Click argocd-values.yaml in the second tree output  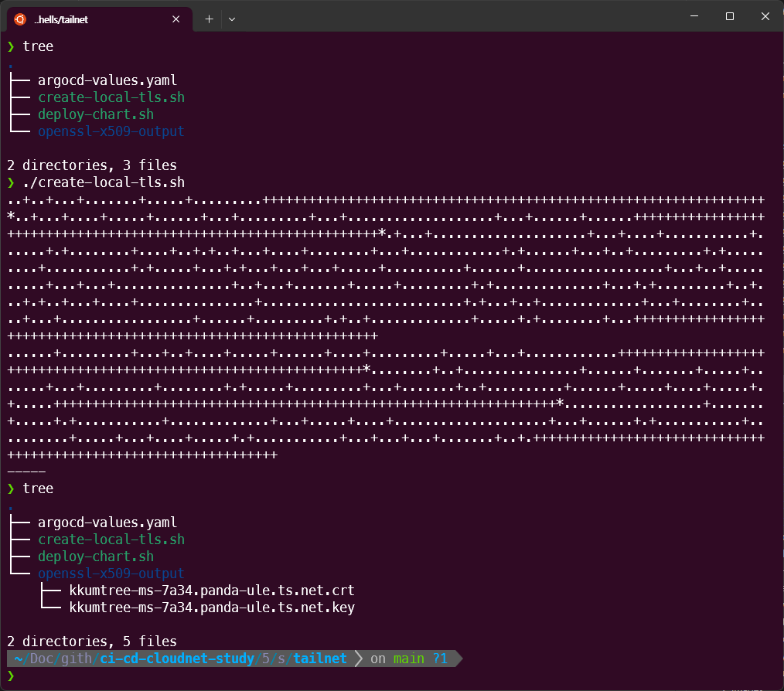107,523
